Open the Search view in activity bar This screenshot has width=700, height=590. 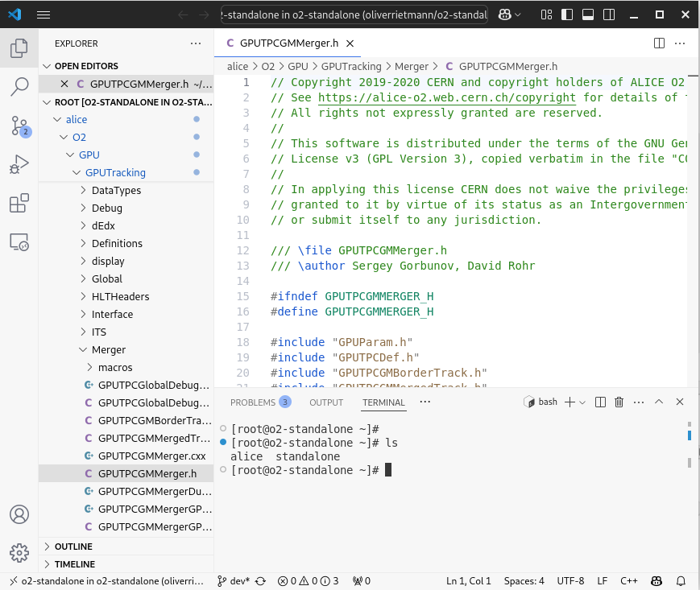[x=19, y=87]
